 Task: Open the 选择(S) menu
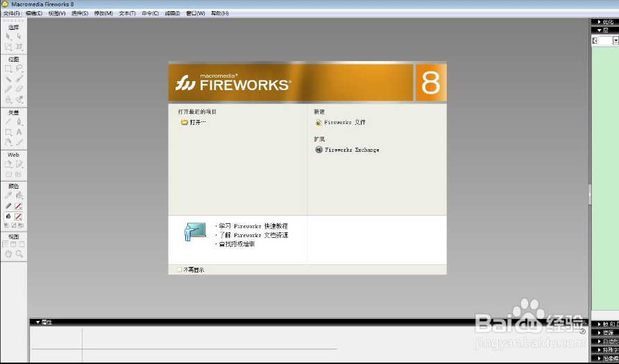click(80, 13)
